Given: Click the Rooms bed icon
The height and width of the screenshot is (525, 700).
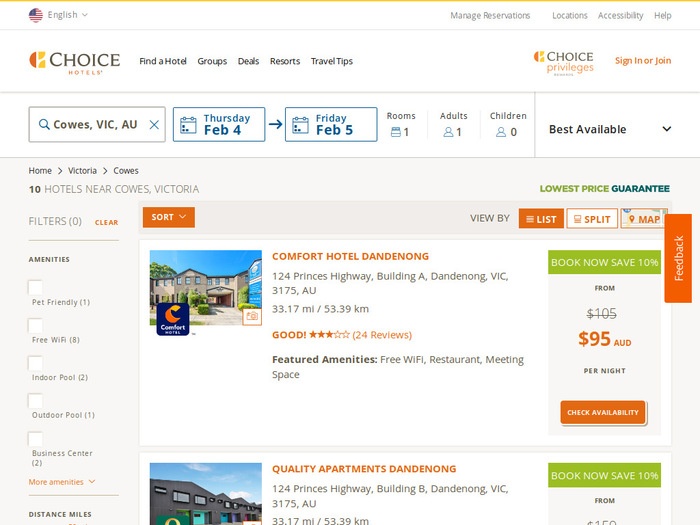Looking at the screenshot, I should point(396,132).
